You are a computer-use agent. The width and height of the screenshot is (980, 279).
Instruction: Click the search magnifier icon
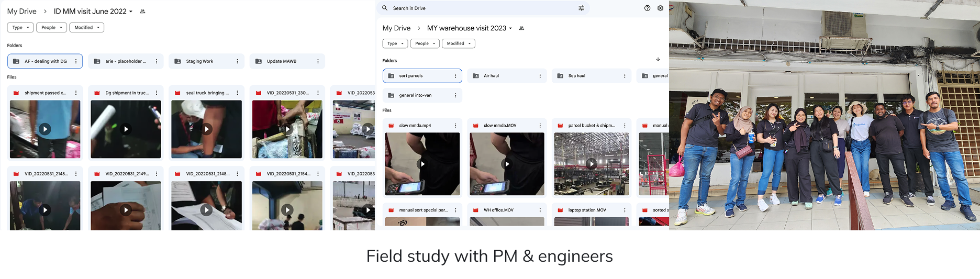click(x=385, y=8)
